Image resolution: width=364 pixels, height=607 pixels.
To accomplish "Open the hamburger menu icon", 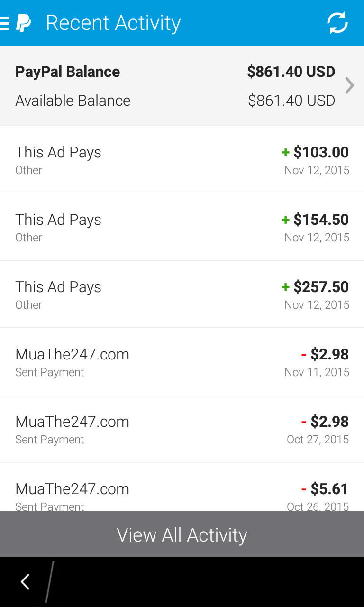I will coord(5,23).
